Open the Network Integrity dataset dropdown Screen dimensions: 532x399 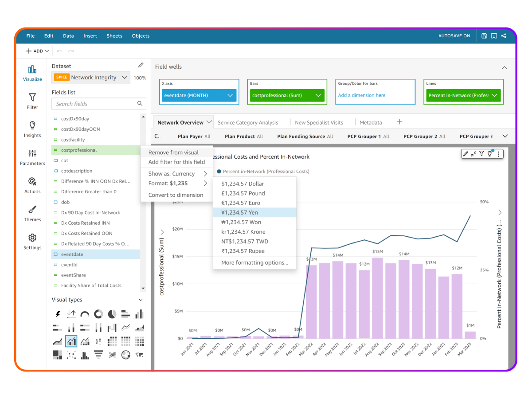91,77
